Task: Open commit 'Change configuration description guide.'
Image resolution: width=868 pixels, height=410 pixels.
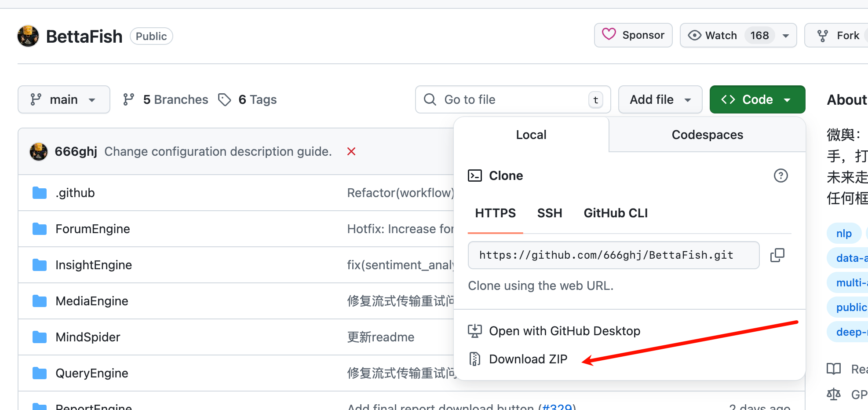Action: pyautogui.click(x=218, y=151)
